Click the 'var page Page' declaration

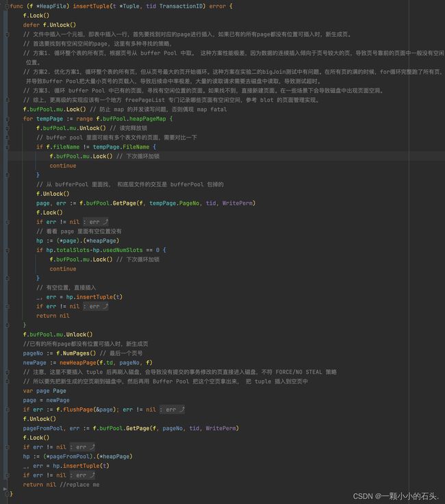coord(44,391)
